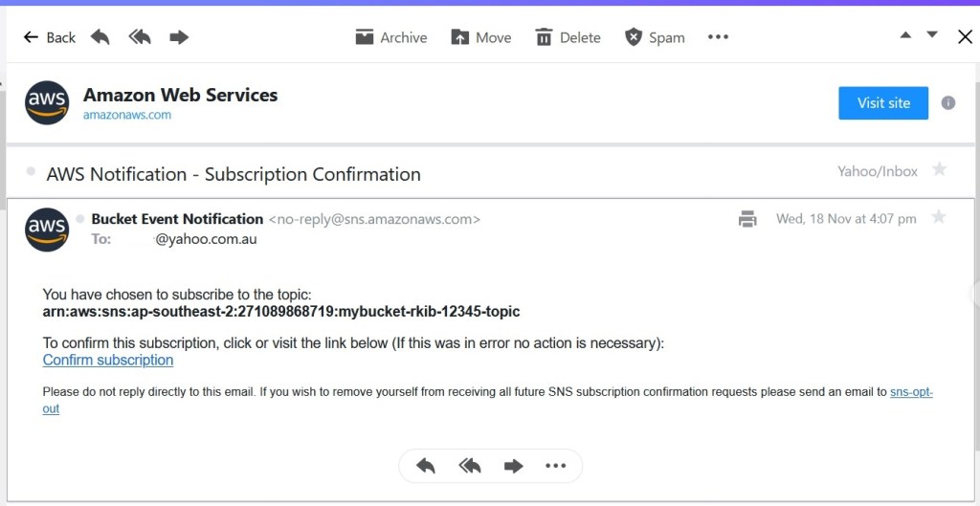
Task: Click the Visit site button
Action: (883, 103)
